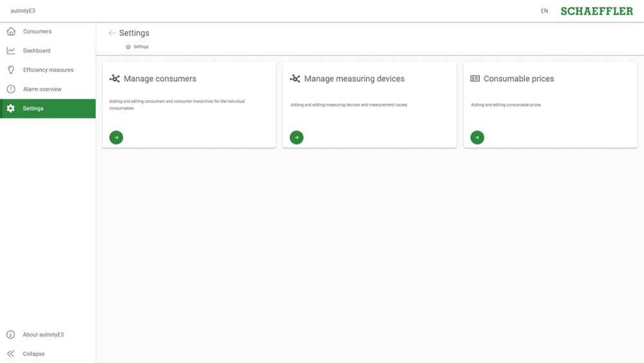The height and width of the screenshot is (363, 644).
Task: Click the Efficiency measures lightbulb icon
Action: click(x=11, y=70)
